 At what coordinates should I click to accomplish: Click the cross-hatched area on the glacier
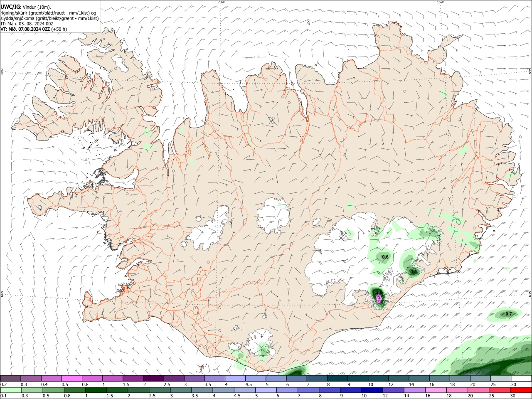[x=344, y=236]
